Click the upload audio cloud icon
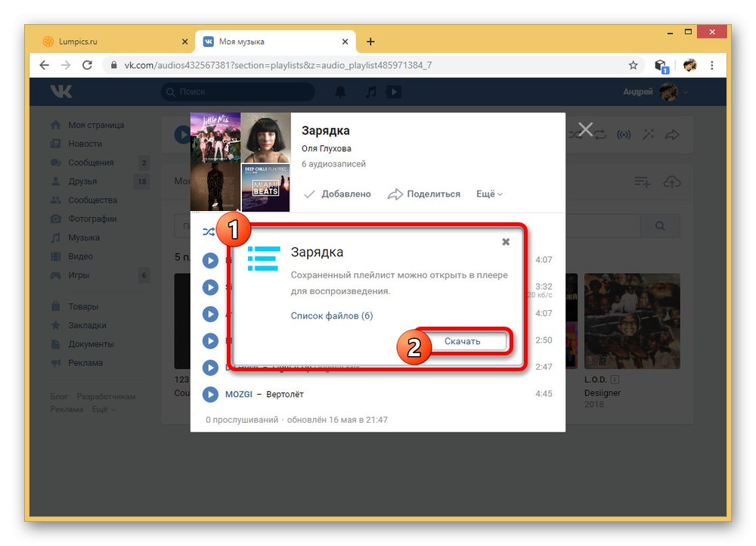 tap(672, 181)
